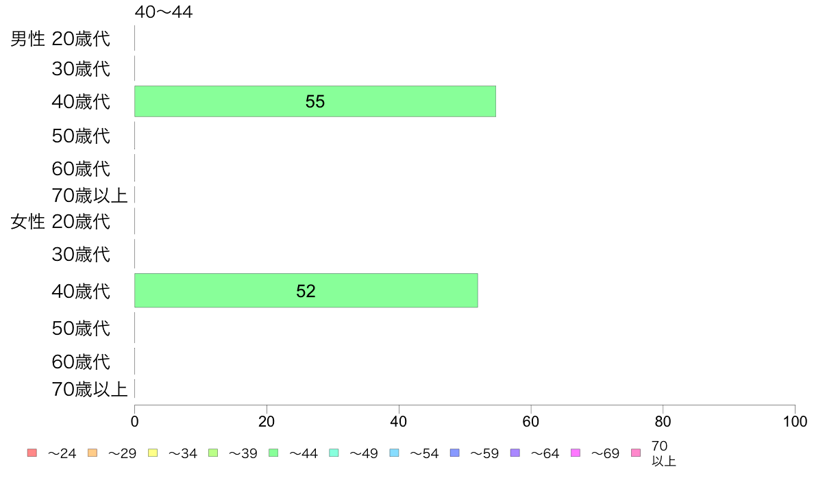The width and height of the screenshot is (814, 504).
Task: Click the orange ~29 legend swatch
Action: coord(92,453)
